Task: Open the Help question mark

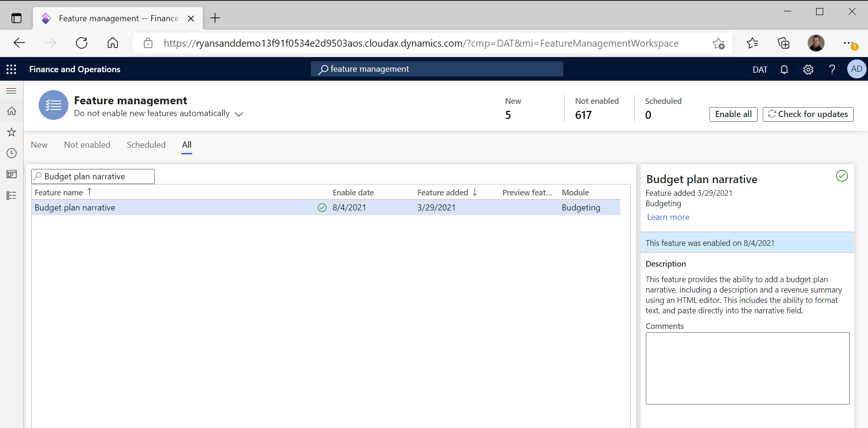Action: 832,69
